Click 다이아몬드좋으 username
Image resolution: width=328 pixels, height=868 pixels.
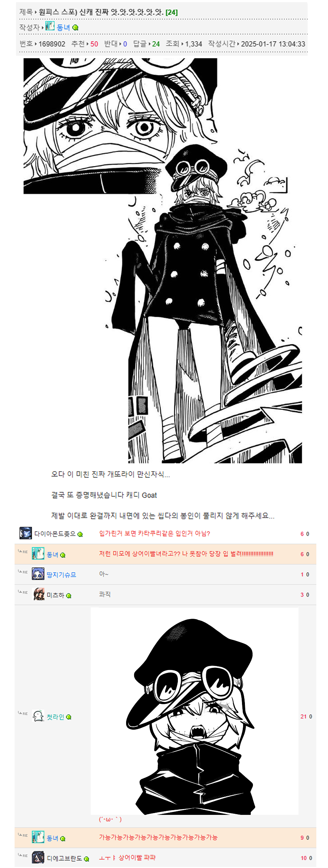pos(55,534)
